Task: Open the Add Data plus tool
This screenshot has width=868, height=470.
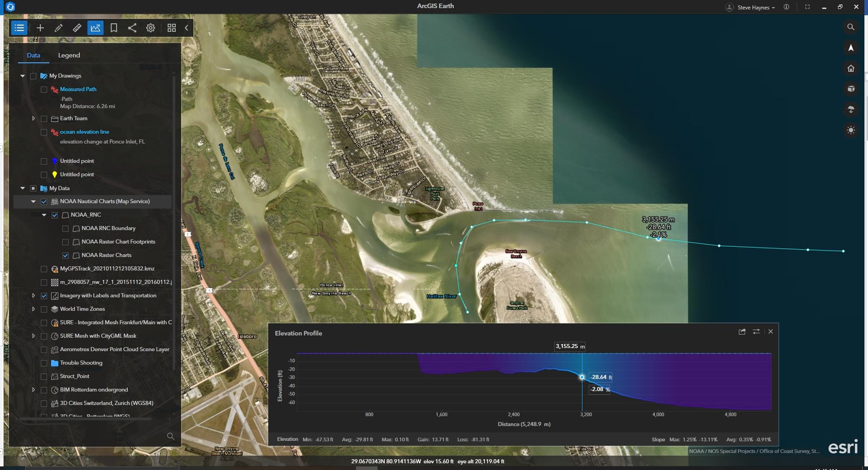Action: pyautogui.click(x=40, y=28)
